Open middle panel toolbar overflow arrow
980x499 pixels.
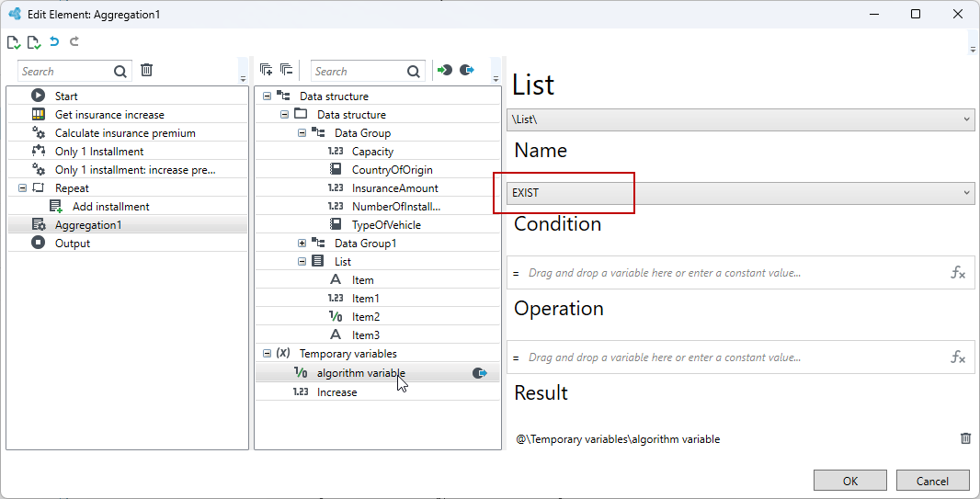click(x=496, y=79)
